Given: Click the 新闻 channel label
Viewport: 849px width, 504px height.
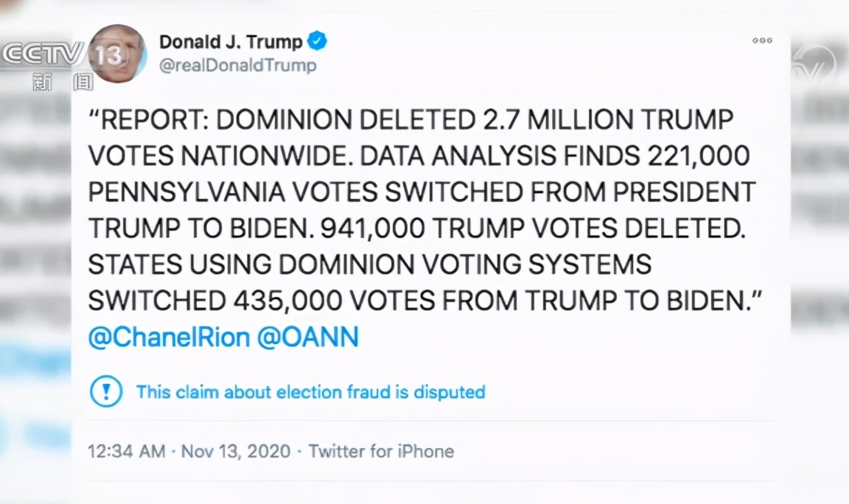Looking at the screenshot, I should point(63,82).
